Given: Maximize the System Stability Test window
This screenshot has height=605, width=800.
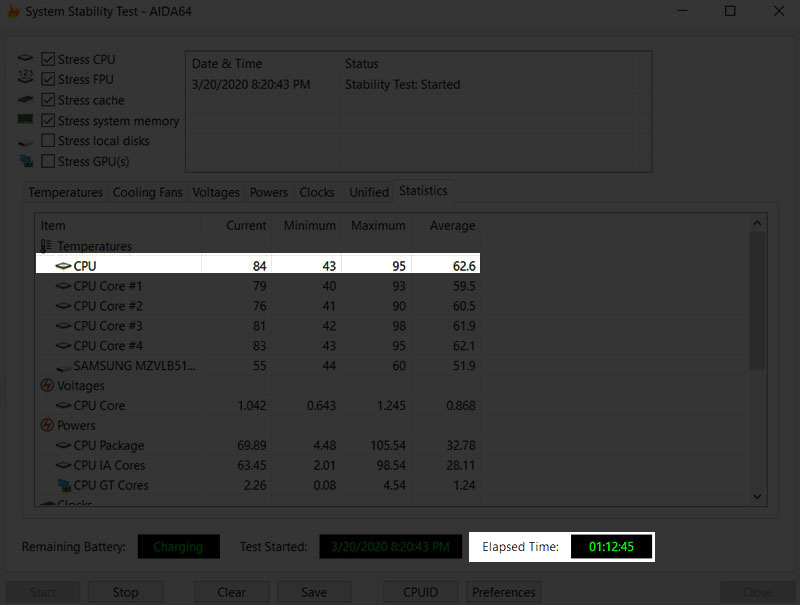Looking at the screenshot, I should click(730, 11).
